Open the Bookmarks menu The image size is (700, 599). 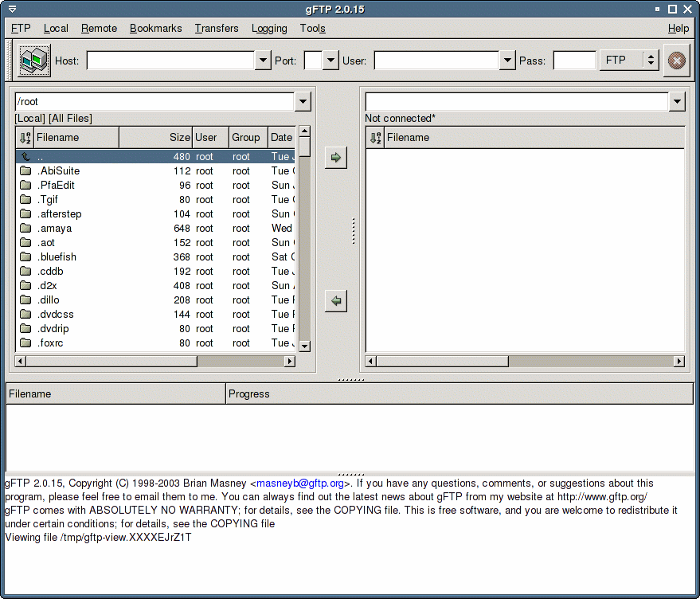(x=155, y=29)
